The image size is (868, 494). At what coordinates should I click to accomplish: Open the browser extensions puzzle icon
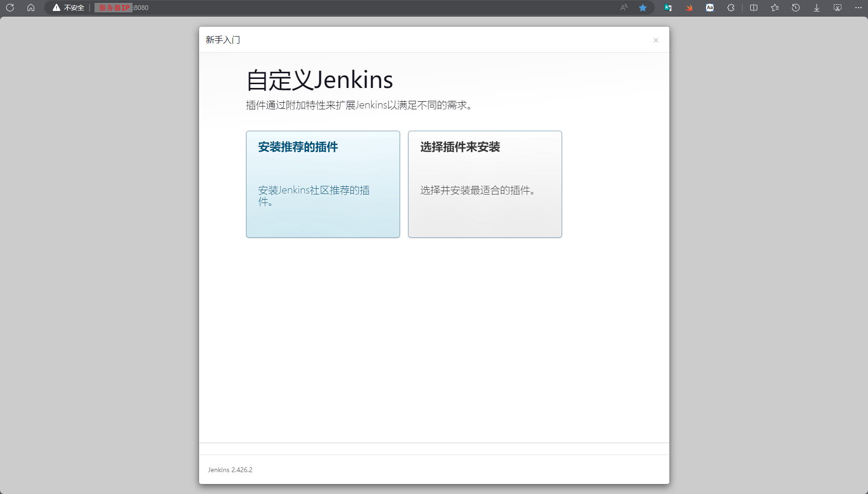click(x=731, y=8)
